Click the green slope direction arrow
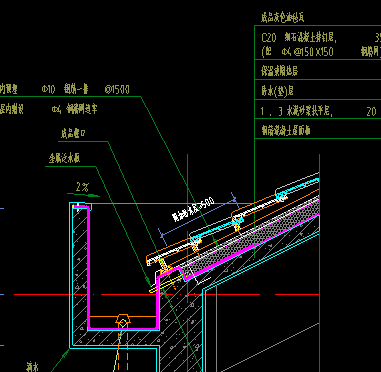The image size is (381, 372). [x=83, y=194]
